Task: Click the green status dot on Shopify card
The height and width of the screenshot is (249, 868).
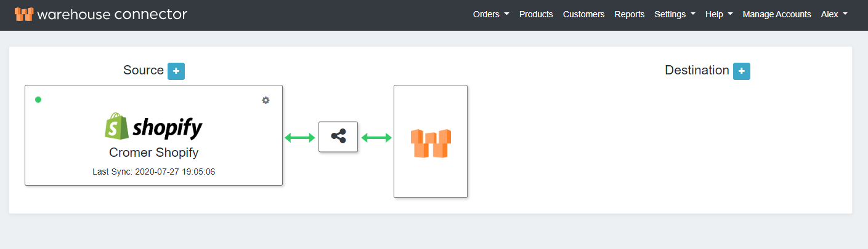Action: click(38, 100)
